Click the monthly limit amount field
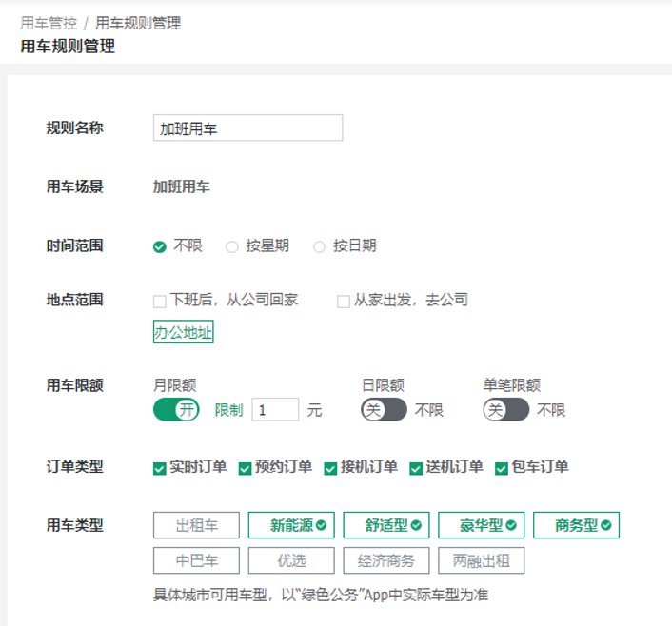Screen dimensions: 672x626 [274, 410]
